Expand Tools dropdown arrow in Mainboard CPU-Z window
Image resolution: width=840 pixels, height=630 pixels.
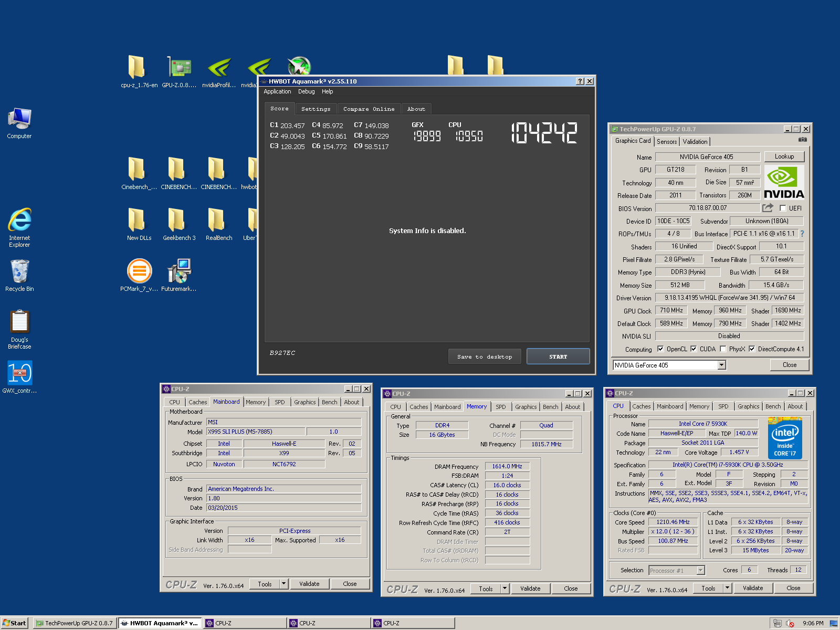(x=283, y=583)
